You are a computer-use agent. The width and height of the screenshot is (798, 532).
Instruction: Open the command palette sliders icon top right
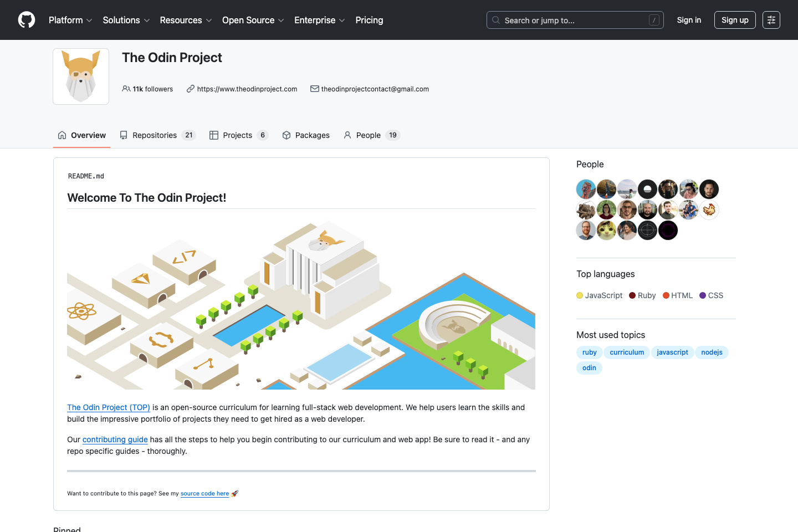click(771, 20)
